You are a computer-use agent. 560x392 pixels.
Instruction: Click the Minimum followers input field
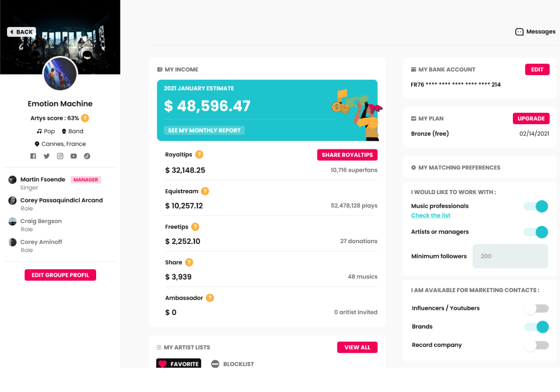[510, 256]
